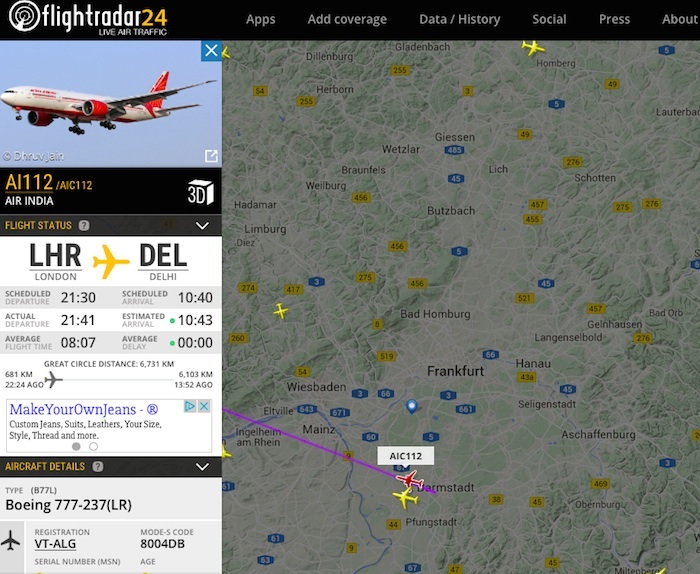Open the Data / History menu

click(x=459, y=19)
